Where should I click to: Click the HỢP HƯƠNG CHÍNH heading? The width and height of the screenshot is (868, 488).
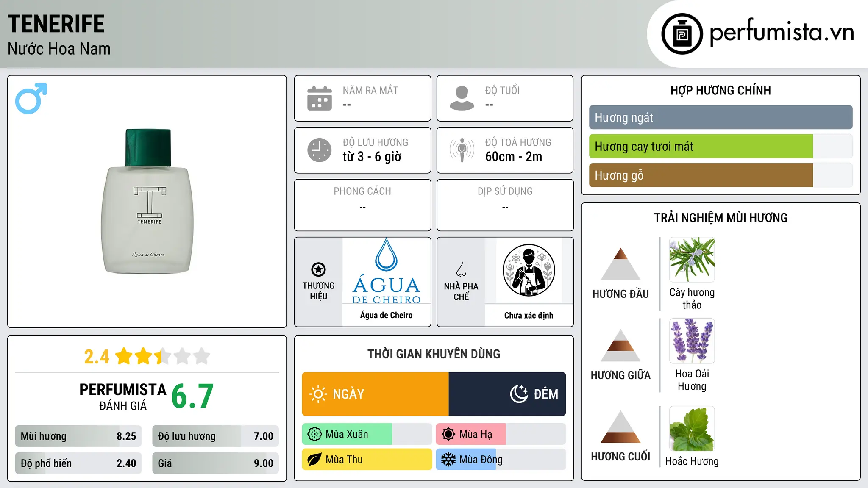(x=721, y=90)
